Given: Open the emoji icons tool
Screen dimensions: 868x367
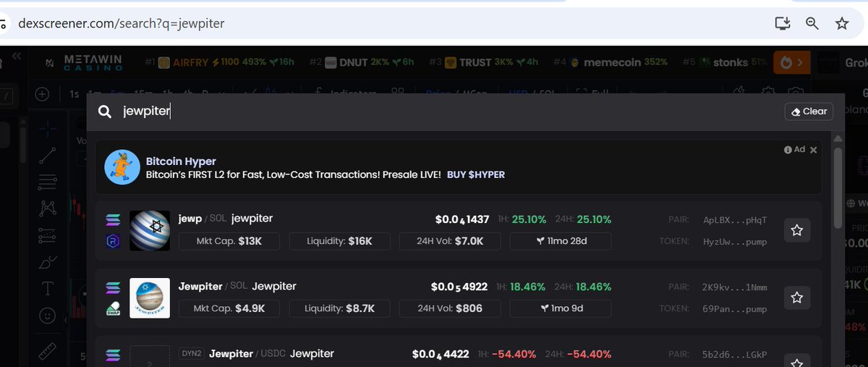Looking at the screenshot, I should tap(48, 316).
